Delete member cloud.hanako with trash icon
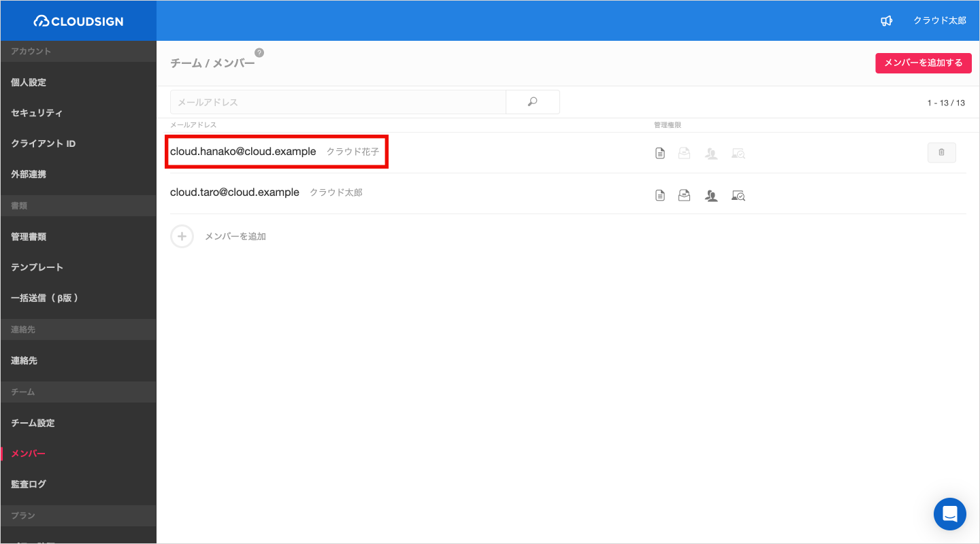980x544 pixels. [x=942, y=153]
